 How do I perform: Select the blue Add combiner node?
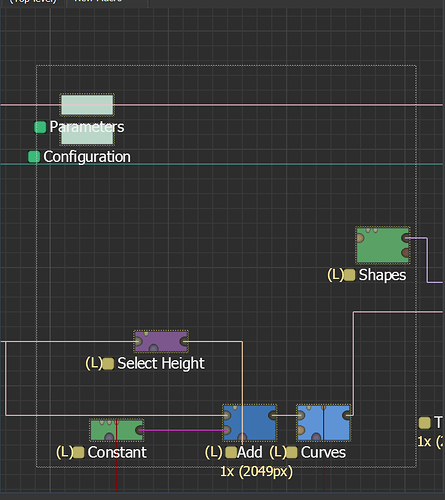tap(250, 423)
